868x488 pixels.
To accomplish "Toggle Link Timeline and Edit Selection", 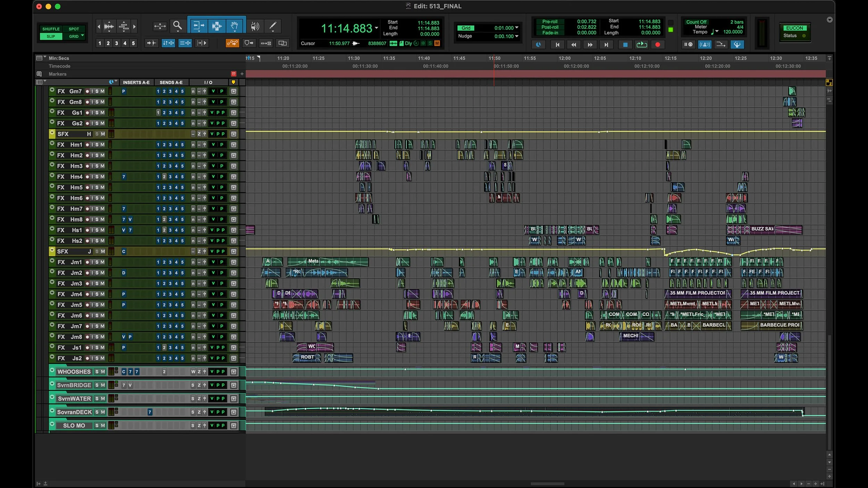I will click(168, 43).
